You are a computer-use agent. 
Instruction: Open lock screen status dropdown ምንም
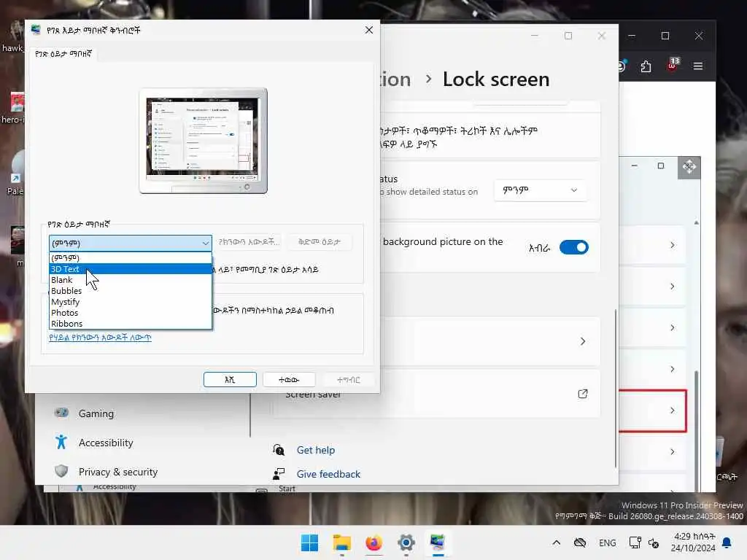(540, 190)
